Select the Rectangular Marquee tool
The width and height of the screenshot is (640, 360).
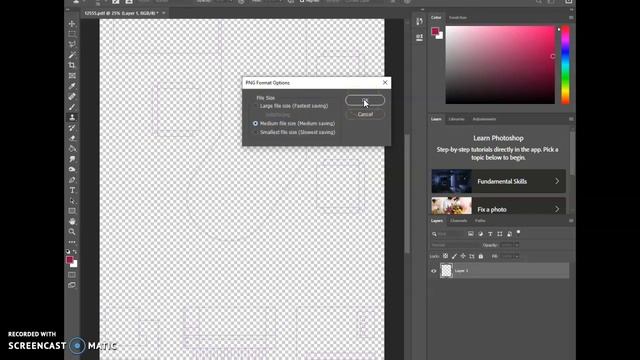coord(72,34)
